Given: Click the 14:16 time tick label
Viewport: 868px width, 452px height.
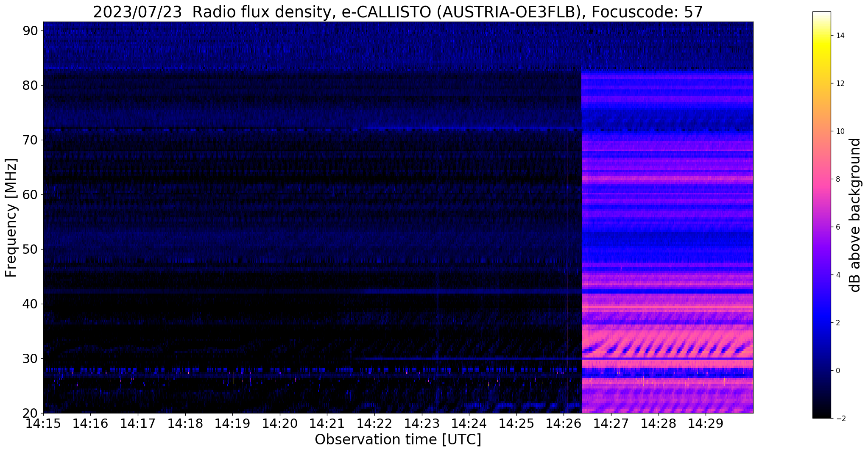Looking at the screenshot, I should (x=90, y=423).
